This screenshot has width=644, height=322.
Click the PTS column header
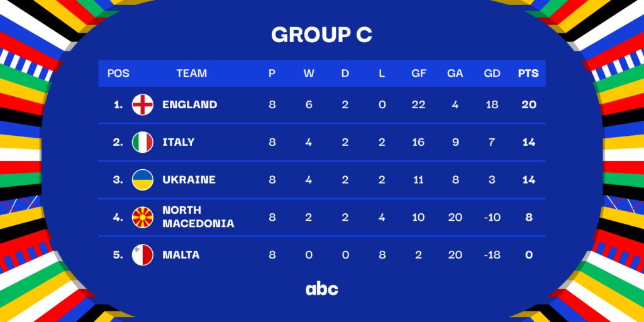pos(528,74)
